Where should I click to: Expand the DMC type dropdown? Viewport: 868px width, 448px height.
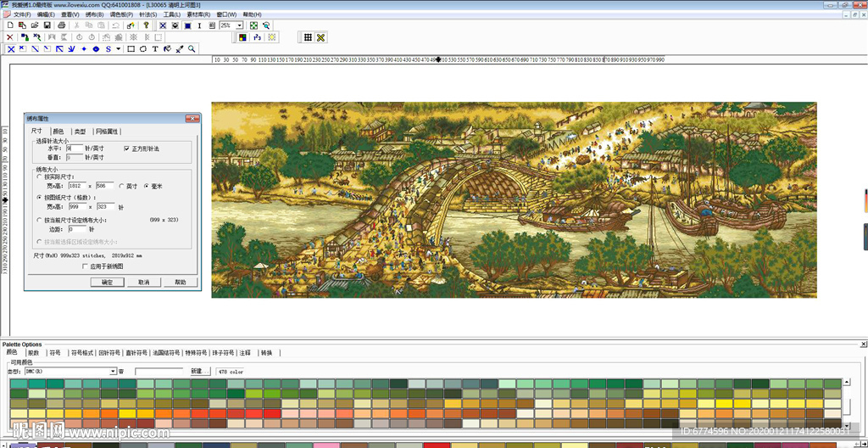point(113,371)
